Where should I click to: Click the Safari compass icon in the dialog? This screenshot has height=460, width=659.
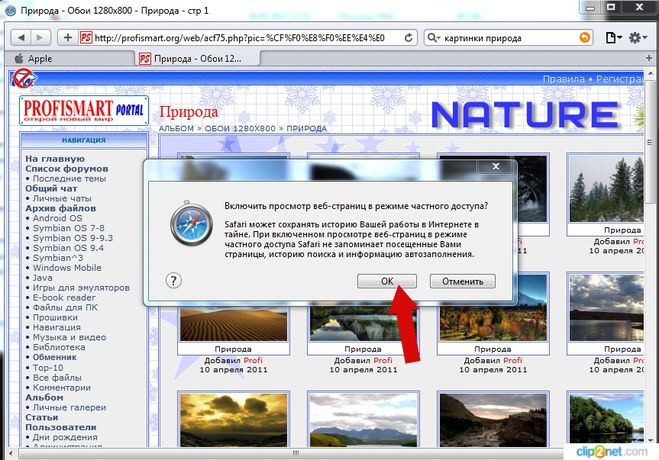click(x=192, y=223)
